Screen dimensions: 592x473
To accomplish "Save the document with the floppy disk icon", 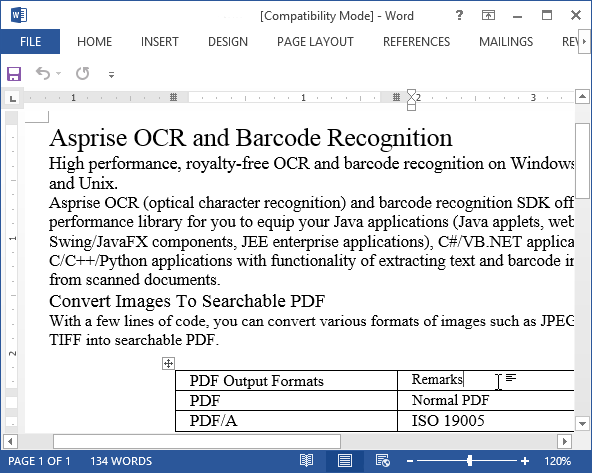I will pyautogui.click(x=14, y=74).
